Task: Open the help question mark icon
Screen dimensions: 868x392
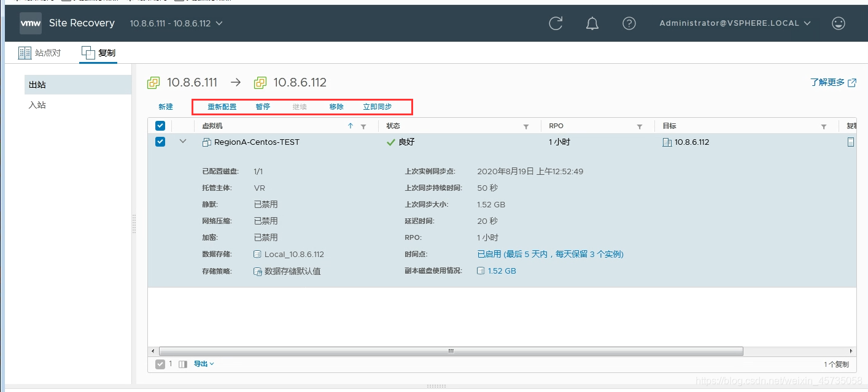Action: click(x=629, y=23)
